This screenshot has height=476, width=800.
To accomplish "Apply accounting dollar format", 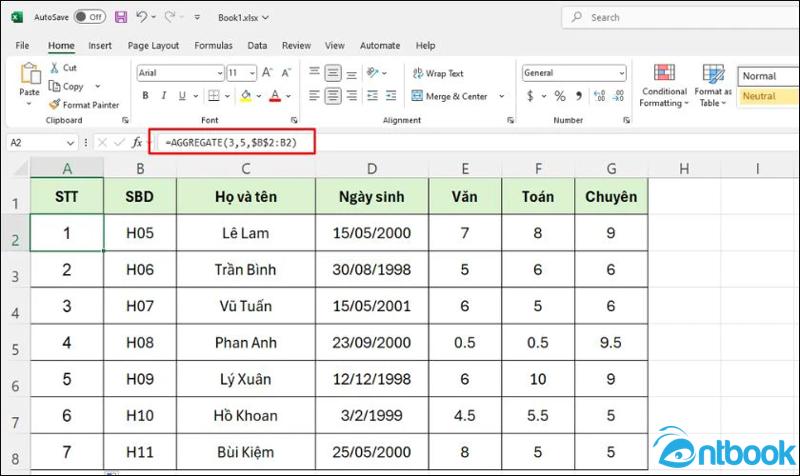I will click(531, 96).
